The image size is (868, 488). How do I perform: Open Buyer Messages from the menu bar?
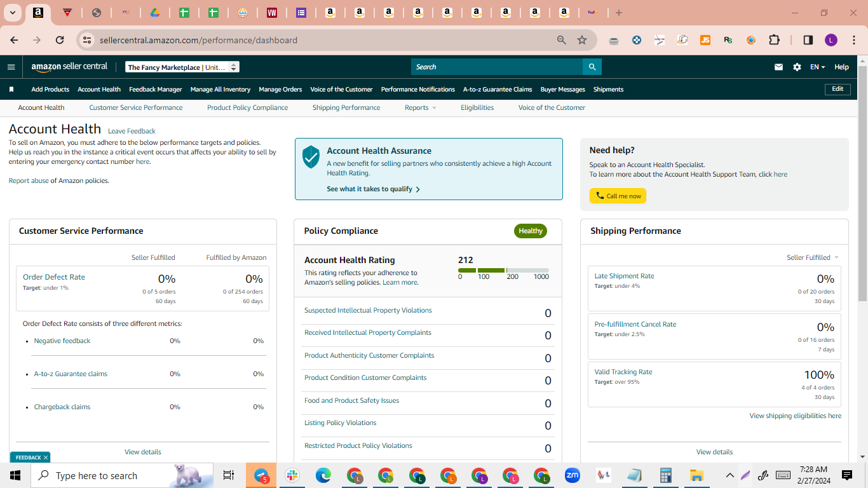[563, 90]
